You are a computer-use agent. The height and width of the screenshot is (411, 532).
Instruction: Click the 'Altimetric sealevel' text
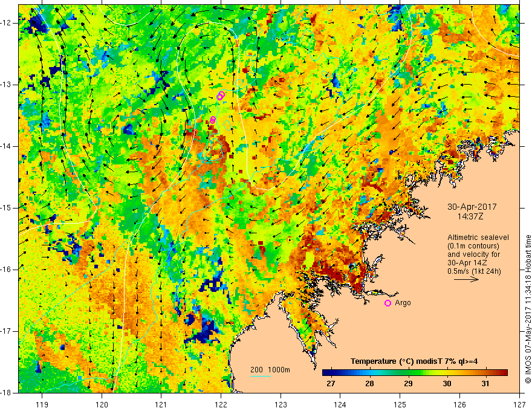pyautogui.click(x=478, y=238)
